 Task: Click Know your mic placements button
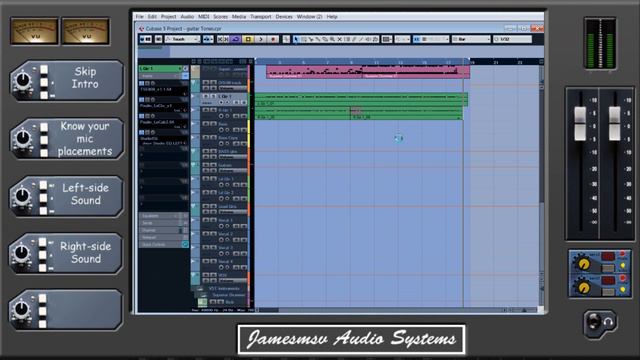[67, 138]
